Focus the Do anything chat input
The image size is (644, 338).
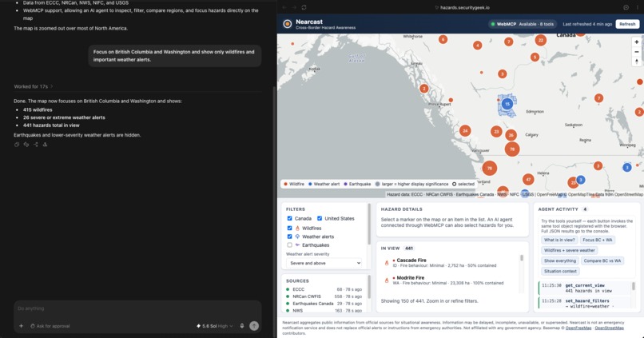[137, 308]
